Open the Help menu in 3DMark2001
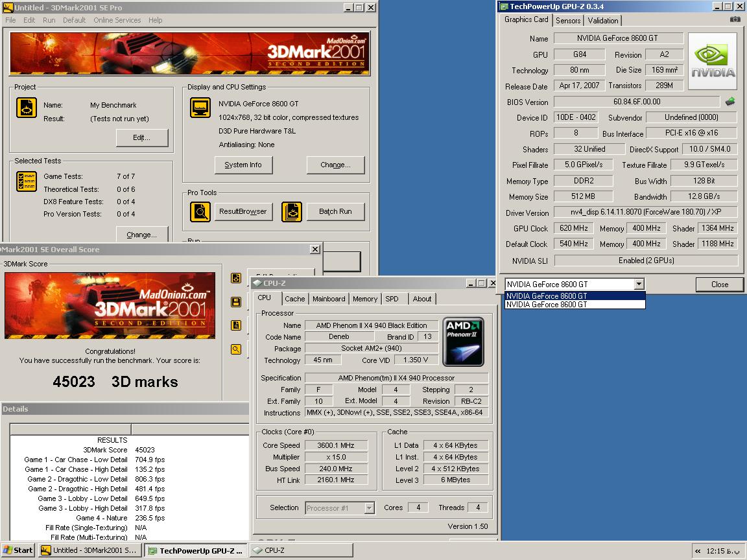747x560 pixels. pyautogui.click(x=156, y=20)
